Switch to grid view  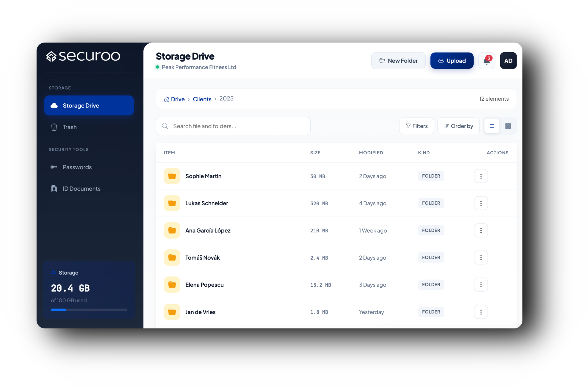coord(508,126)
